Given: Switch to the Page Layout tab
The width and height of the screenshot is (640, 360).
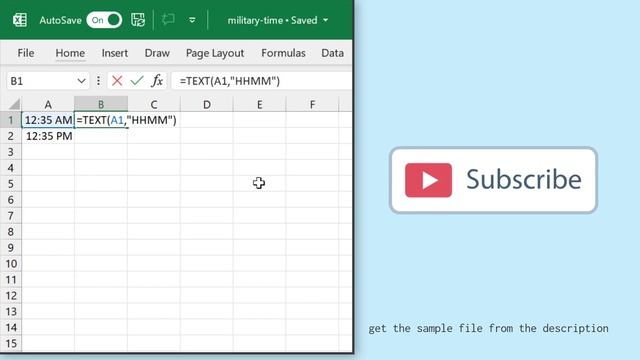Looking at the screenshot, I should (215, 53).
